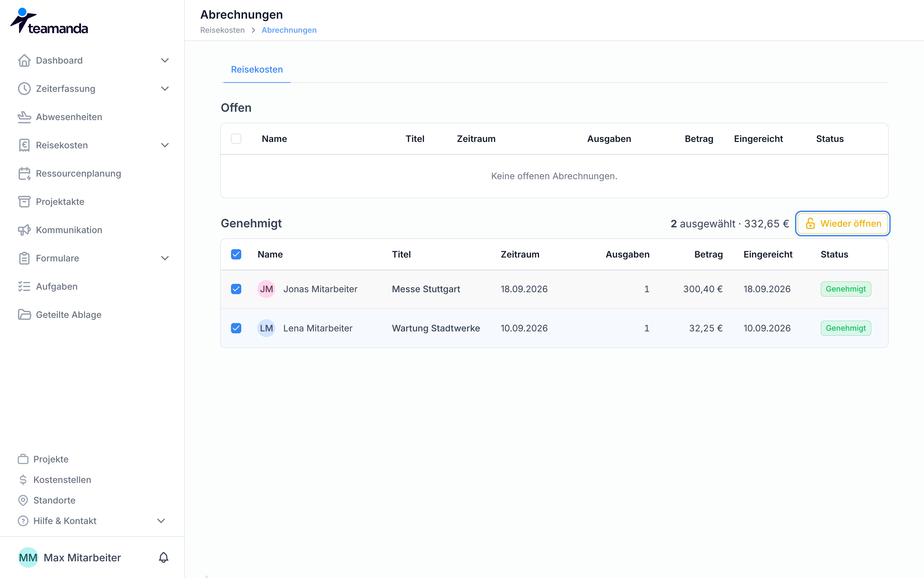
Task: Click the Ressourcenplanung calendar icon
Action: coord(24,173)
